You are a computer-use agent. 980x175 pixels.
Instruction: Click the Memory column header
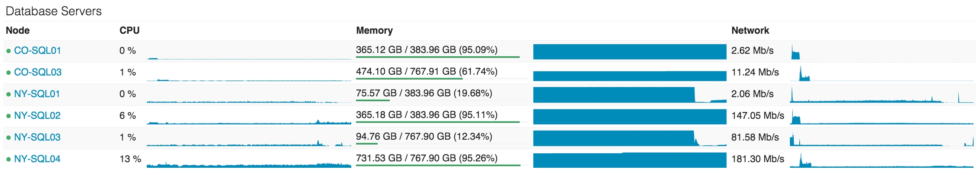374,31
